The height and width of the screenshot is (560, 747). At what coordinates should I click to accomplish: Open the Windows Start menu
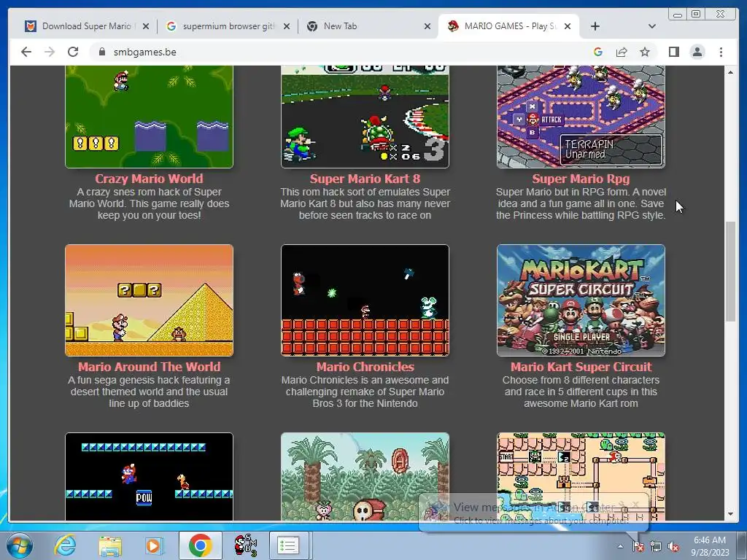[19, 545]
